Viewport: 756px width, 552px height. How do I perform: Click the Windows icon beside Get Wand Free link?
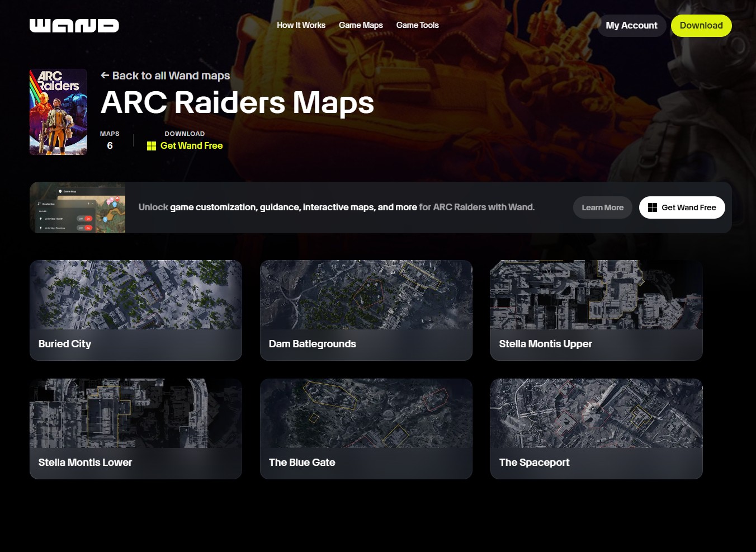pyautogui.click(x=152, y=146)
